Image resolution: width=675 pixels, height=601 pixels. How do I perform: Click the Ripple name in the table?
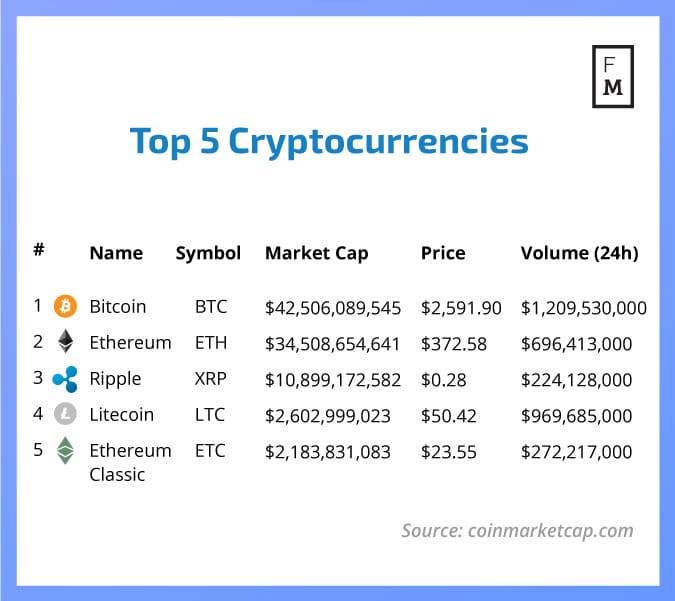(115, 379)
